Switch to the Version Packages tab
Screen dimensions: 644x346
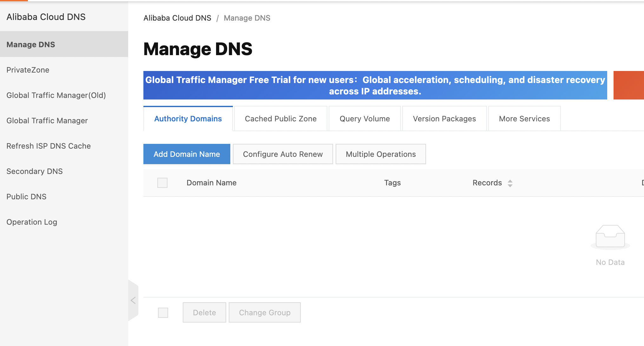pyautogui.click(x=444, y=119)
